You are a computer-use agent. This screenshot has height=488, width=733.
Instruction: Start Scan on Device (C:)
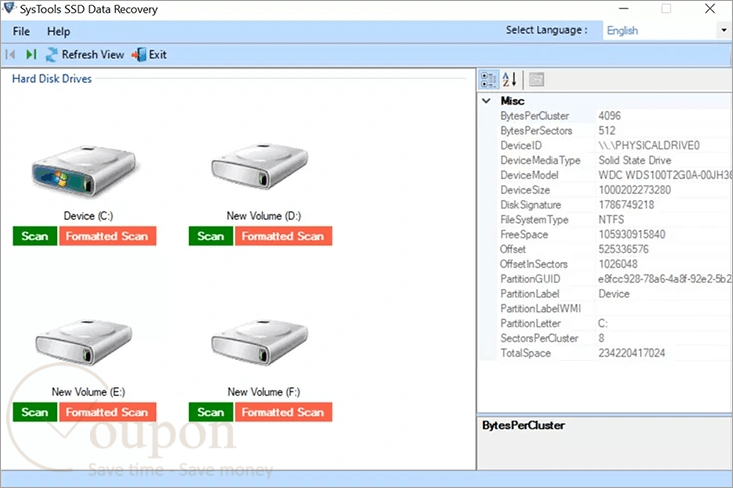tap(35, 236)
